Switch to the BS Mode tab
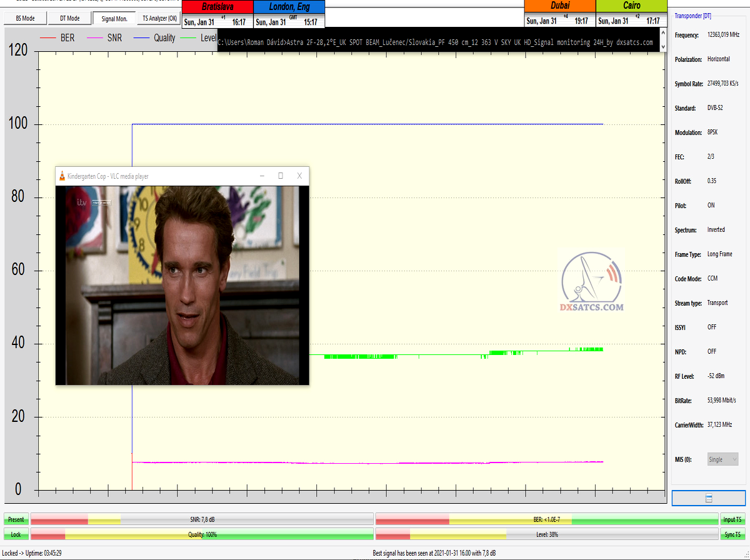The height and width of the screenshot is (560, 750). click(25, 19)
